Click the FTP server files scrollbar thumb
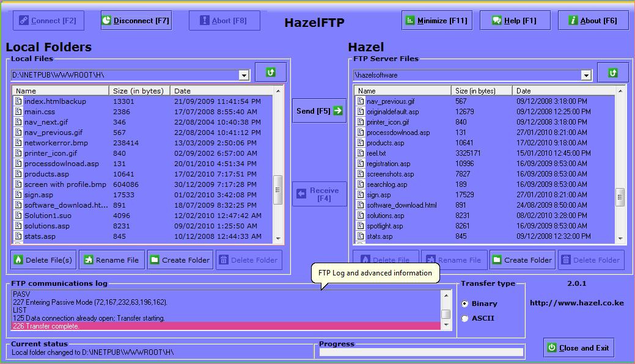Screen dimensions: 635x364 click(x=620, y=197)
